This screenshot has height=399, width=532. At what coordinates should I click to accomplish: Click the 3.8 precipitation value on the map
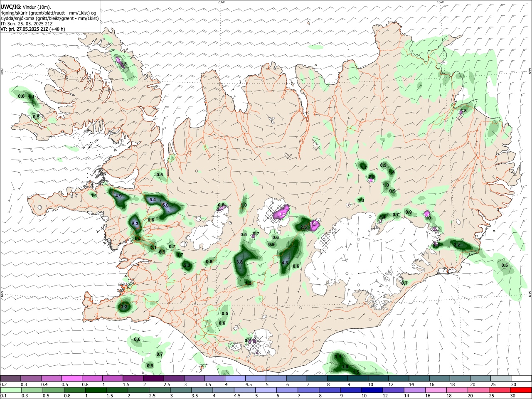(239, 262)
